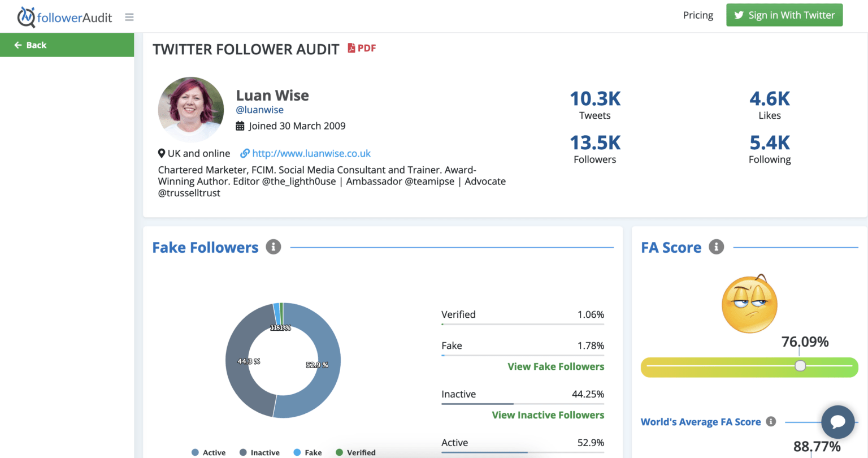Click the followerAudit logo

[x=64, y=16]
